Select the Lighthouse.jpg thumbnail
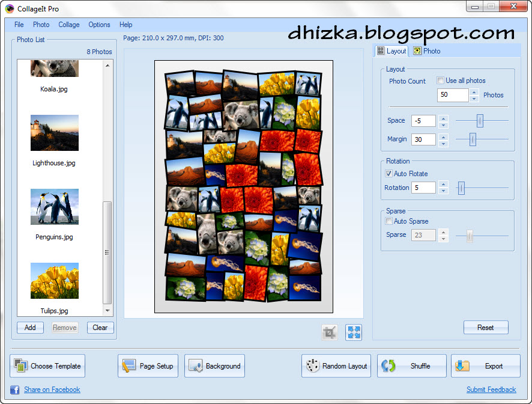532x404 pixels. click(54, 133)
